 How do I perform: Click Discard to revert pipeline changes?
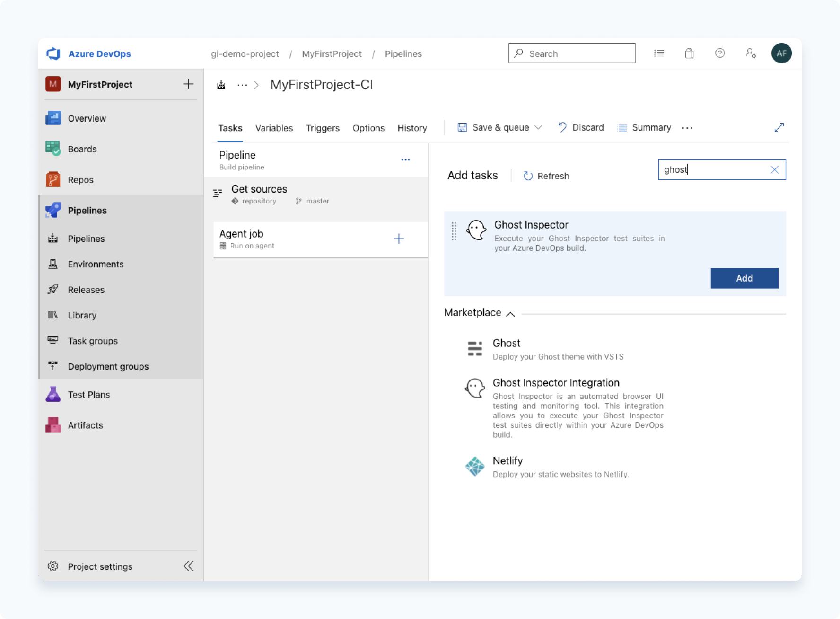point(587,127)
